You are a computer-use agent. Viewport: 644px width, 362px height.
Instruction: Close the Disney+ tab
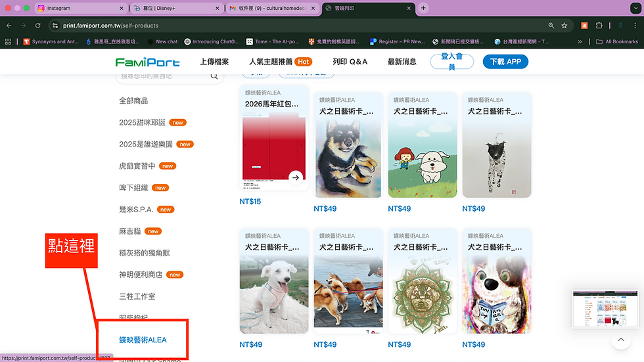click(x=218, y=8)
